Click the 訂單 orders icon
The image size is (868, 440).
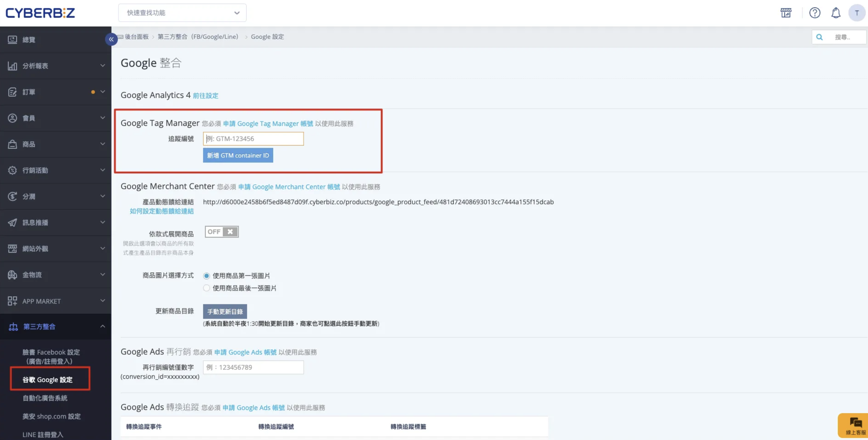point(13,92)
